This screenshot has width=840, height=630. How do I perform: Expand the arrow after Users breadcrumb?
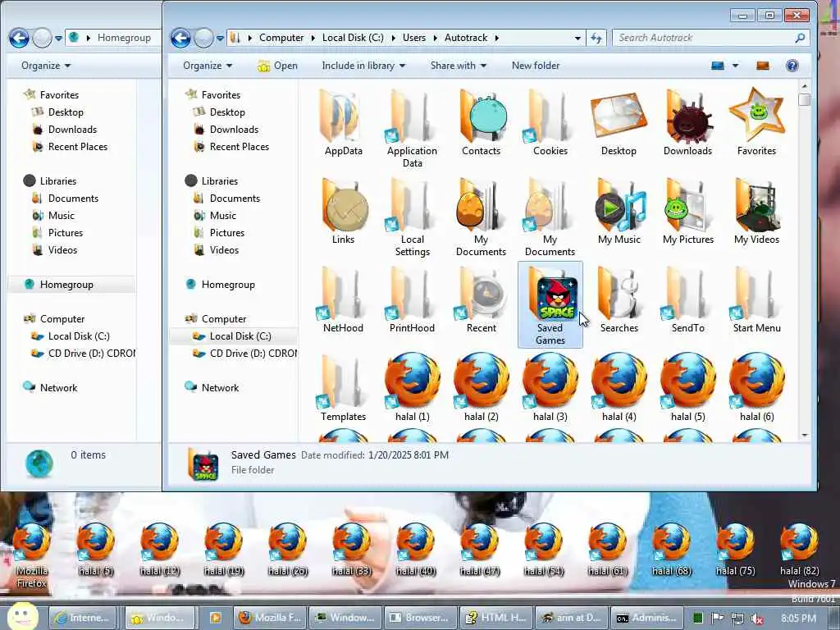(435, 38)
